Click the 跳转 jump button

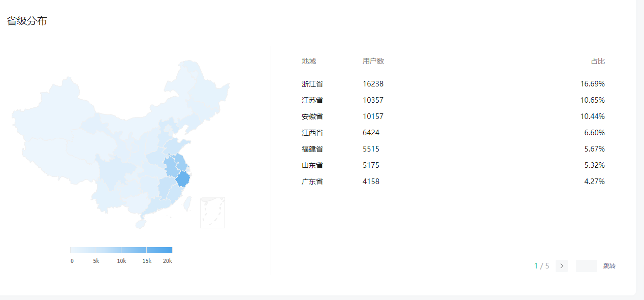coord(609,266)
